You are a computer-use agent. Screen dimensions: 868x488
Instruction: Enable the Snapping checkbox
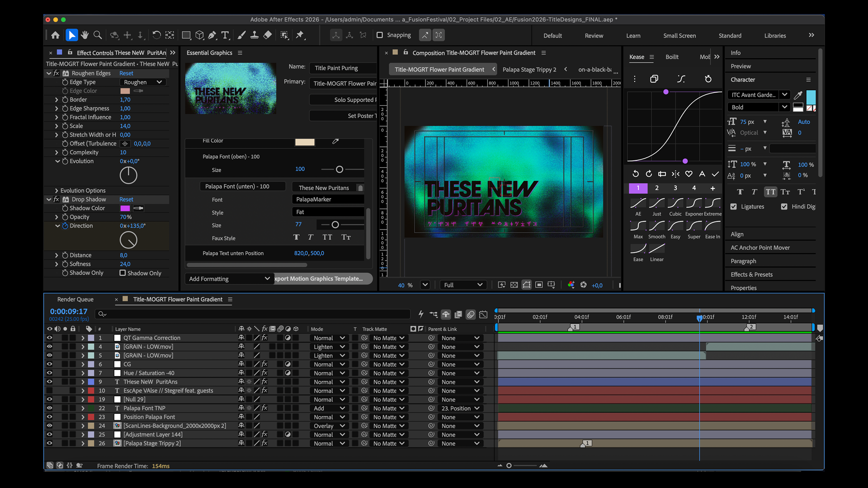pyautogui.click(x=380, y=35)
